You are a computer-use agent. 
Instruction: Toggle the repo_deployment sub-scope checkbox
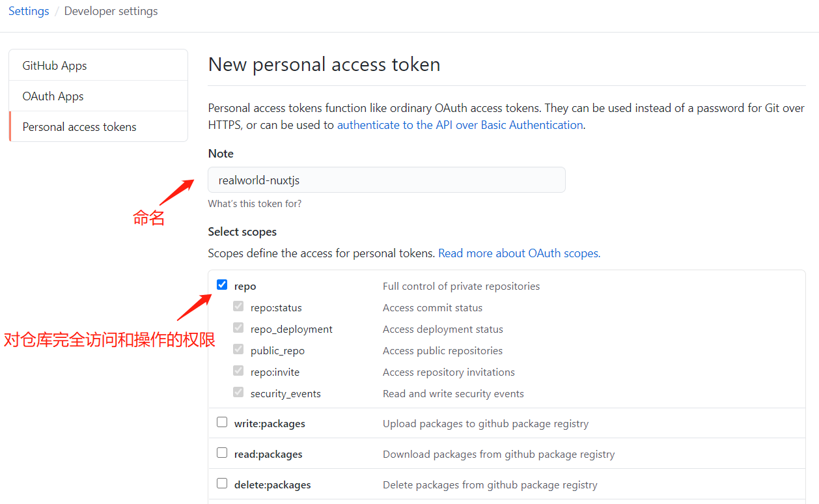(238, 328)
